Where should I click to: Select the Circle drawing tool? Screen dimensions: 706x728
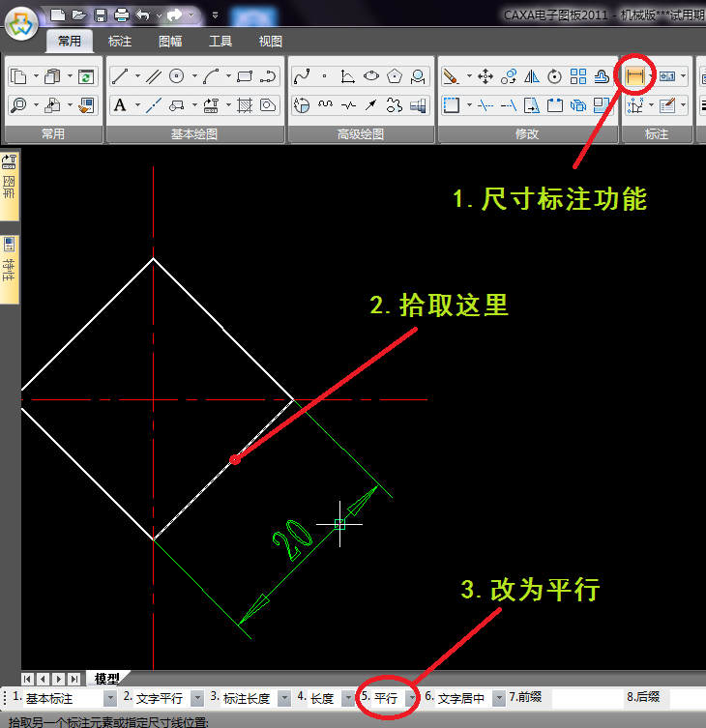176,76
